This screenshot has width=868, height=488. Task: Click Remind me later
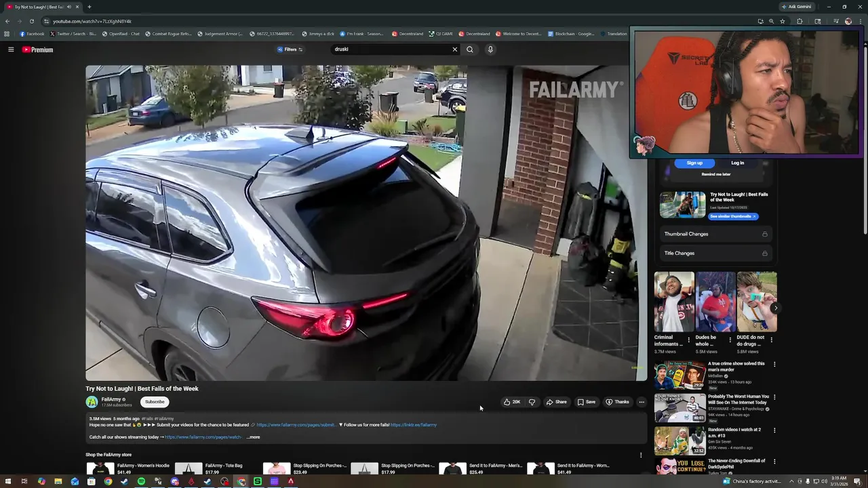click(716, 174)
